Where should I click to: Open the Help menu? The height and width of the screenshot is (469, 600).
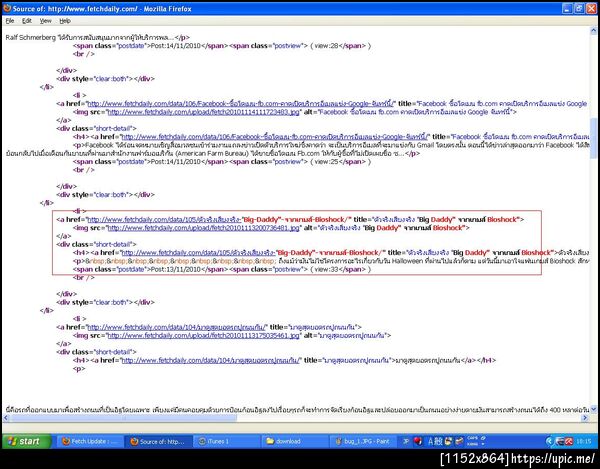[65, 21]
